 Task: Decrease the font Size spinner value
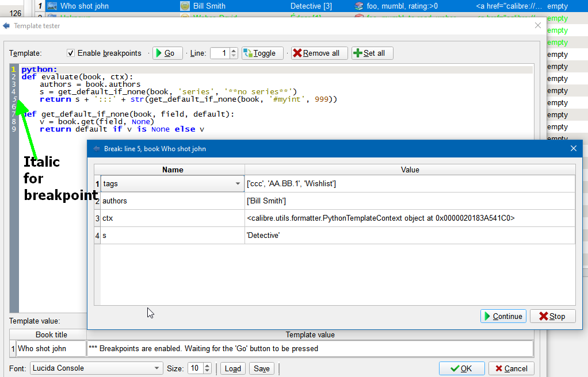click(208, 371)
